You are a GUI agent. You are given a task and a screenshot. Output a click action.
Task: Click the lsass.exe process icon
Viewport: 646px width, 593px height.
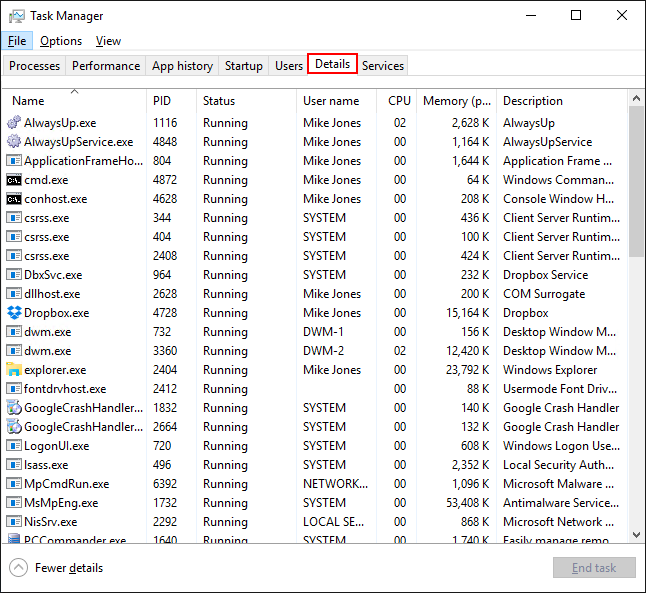pos(14,464)
